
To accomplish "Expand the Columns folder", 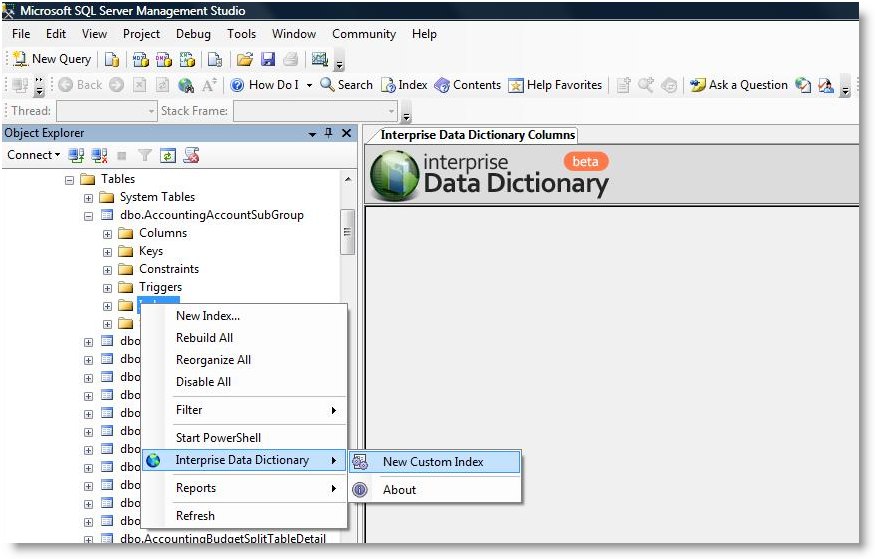I will pyautogui.click(x=107, y=233).
